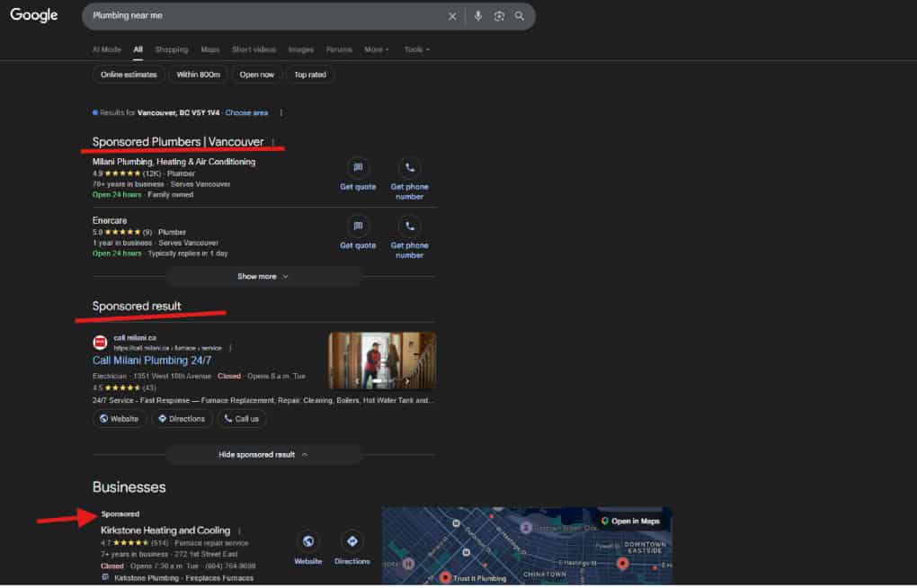Screen dimensions: 917x588
Task: Get phone number for Enercare
Action: click(x=409, y=236)
